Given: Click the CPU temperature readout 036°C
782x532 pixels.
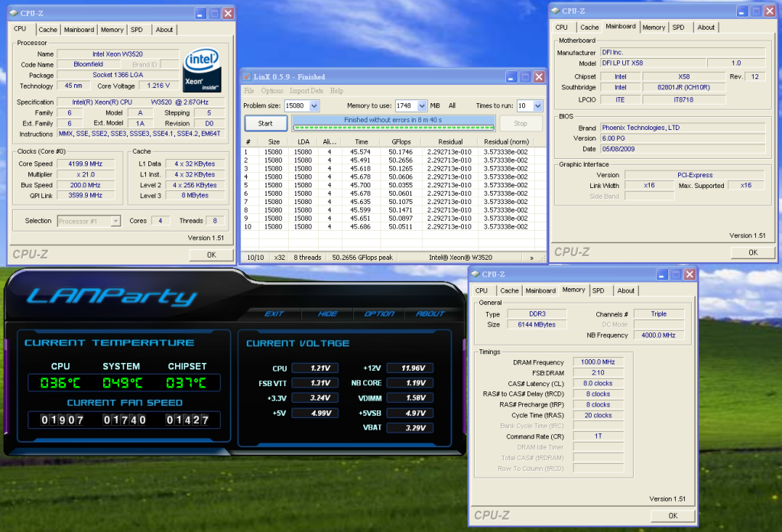Looking at the screenshot, I should (x=60, y=383).
